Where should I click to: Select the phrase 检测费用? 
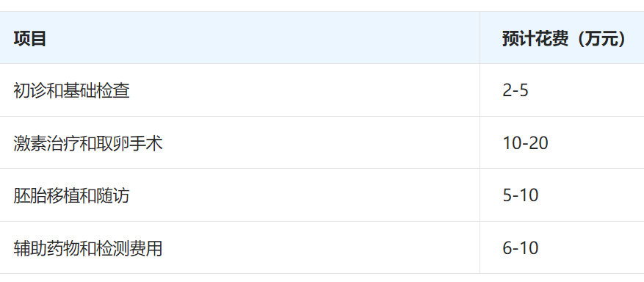tap(129, 248)
